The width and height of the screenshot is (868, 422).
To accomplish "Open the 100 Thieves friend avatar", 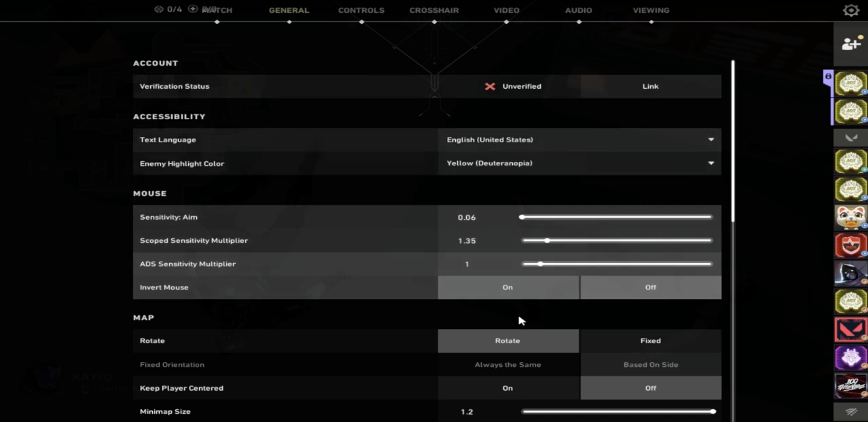I will pos(850,386).
